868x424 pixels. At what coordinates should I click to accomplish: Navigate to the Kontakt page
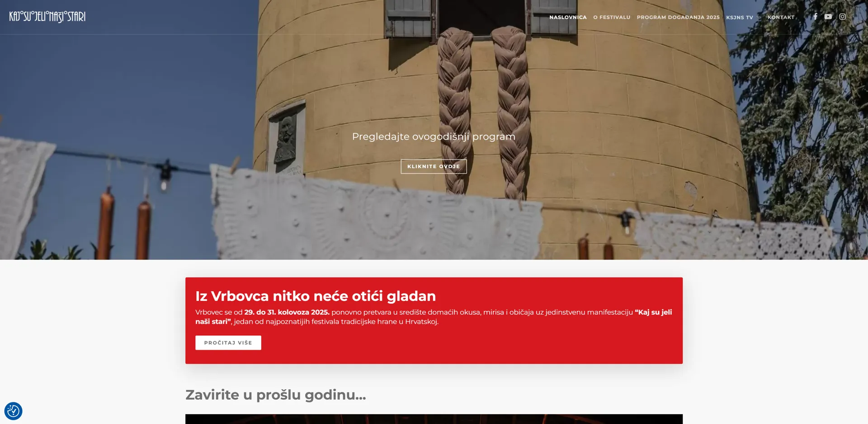(781, 17)
